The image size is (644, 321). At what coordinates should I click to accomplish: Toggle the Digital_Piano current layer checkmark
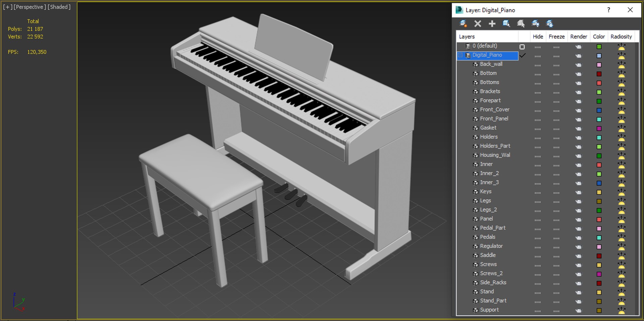523,55
